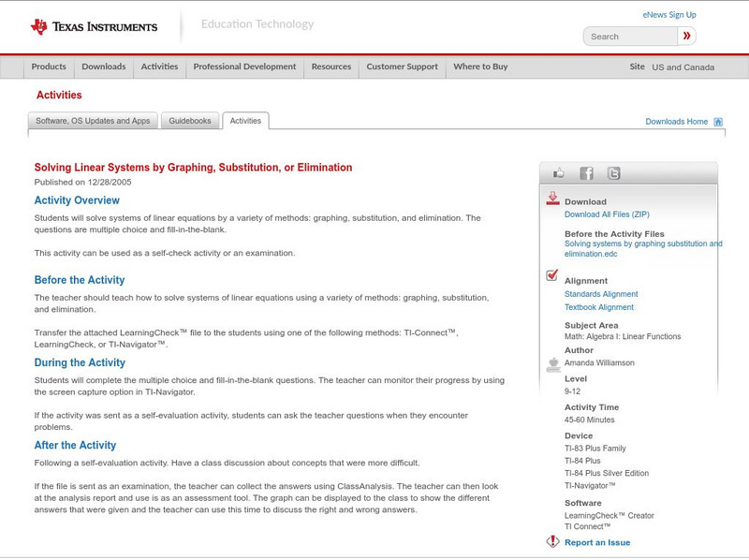This screenshot has height=560, width=749.
Task: Switch to the Guidebooks tab
Action: [190, 121]
